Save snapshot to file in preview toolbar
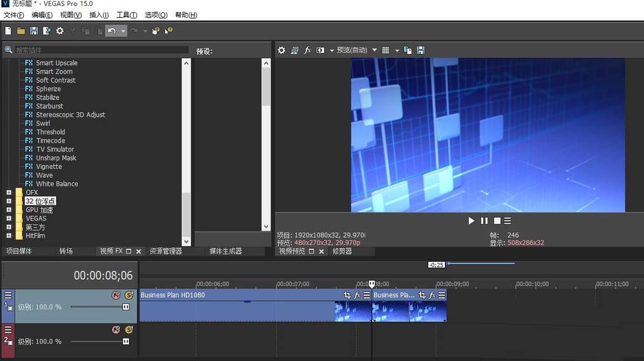Viewport: 644px width, 361px height. (x=421, y=50)
